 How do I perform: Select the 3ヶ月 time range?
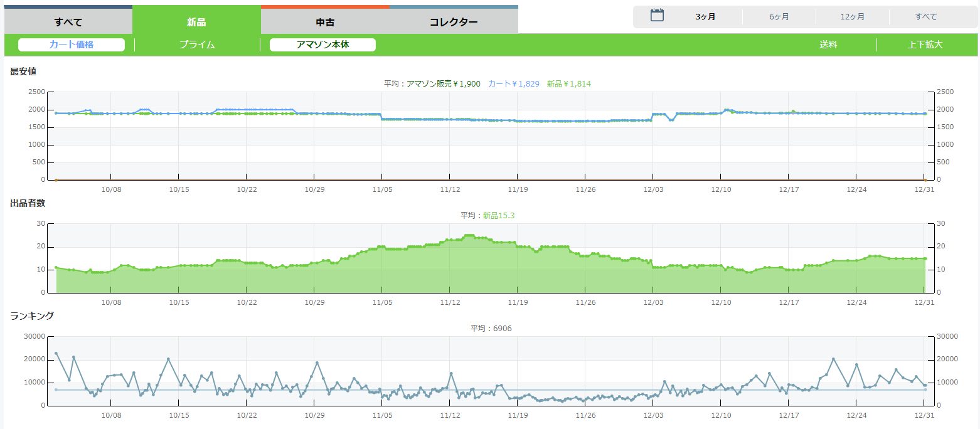[x=705, y=17]
